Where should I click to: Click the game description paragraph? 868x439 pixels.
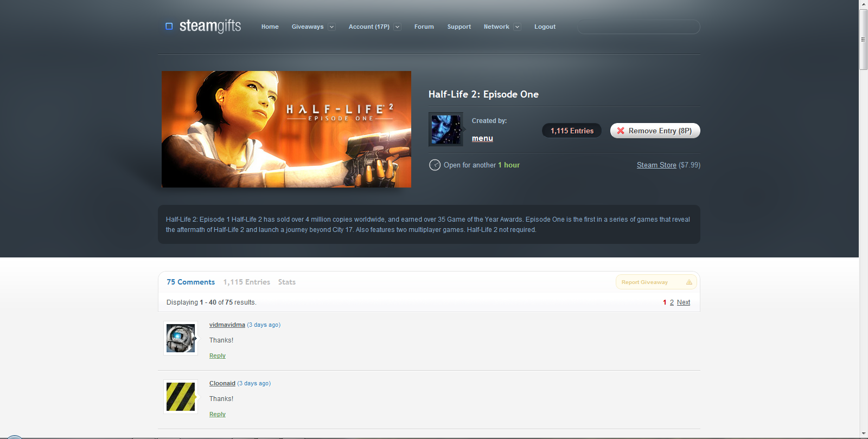(428, 224)
